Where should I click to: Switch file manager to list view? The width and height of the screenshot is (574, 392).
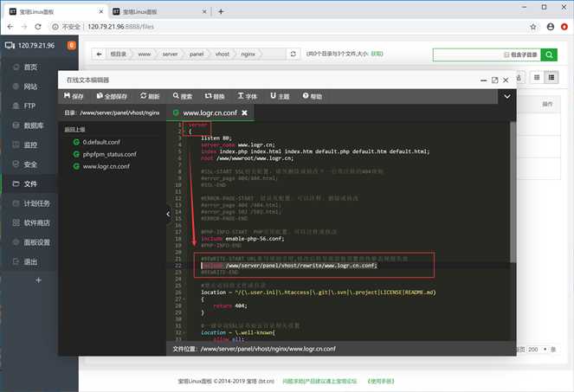pyautogui.click(x=551, y=77)
